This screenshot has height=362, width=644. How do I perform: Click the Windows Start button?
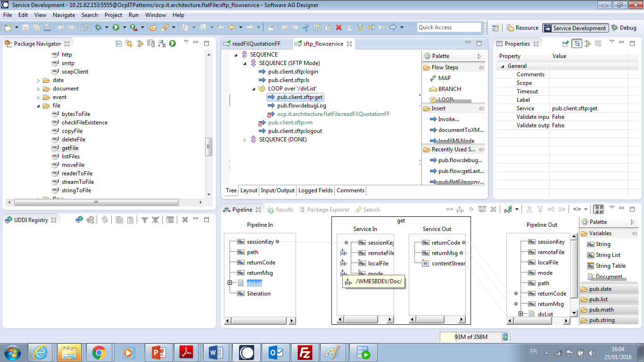point(12,352)
